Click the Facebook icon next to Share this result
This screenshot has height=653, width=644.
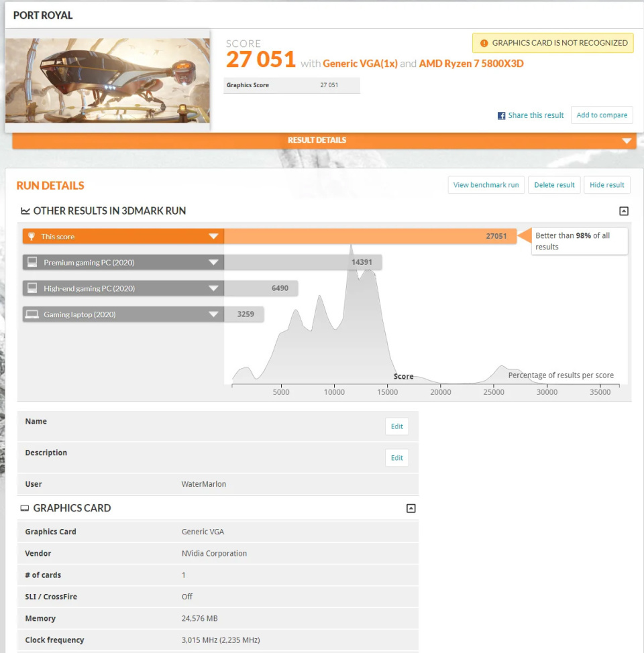tap(501, 115)
